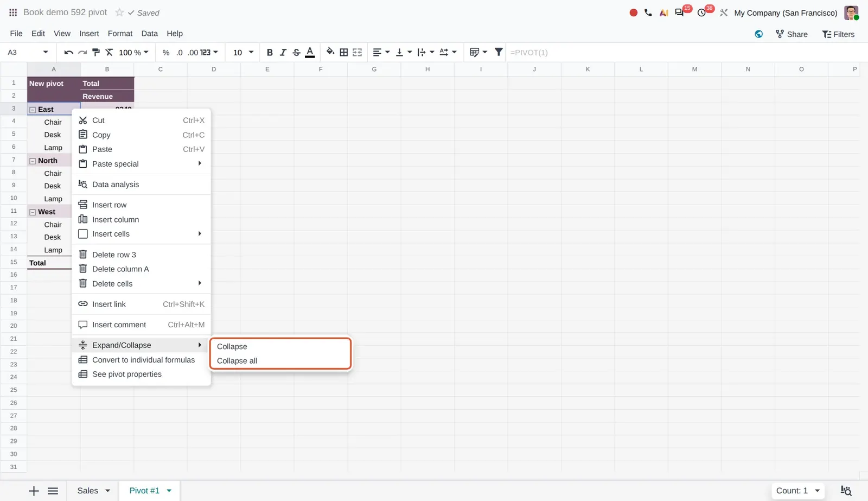Click the redo arrow icon

82,53
